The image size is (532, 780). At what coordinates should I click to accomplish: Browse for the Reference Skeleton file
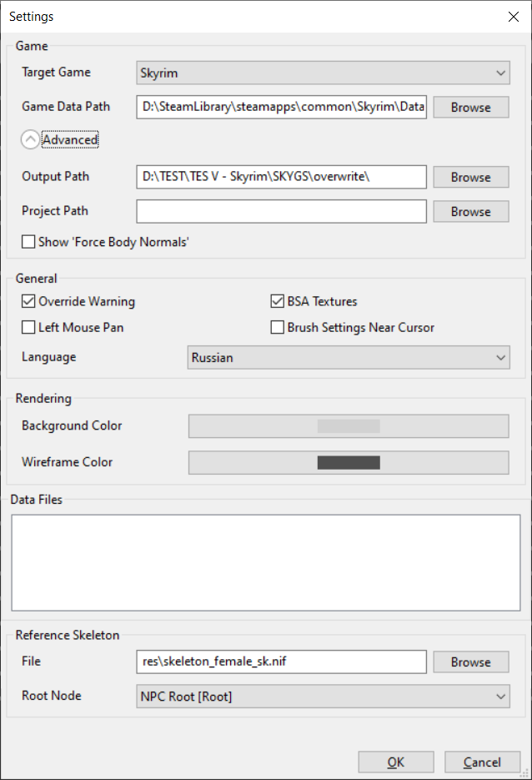point(470,662)
